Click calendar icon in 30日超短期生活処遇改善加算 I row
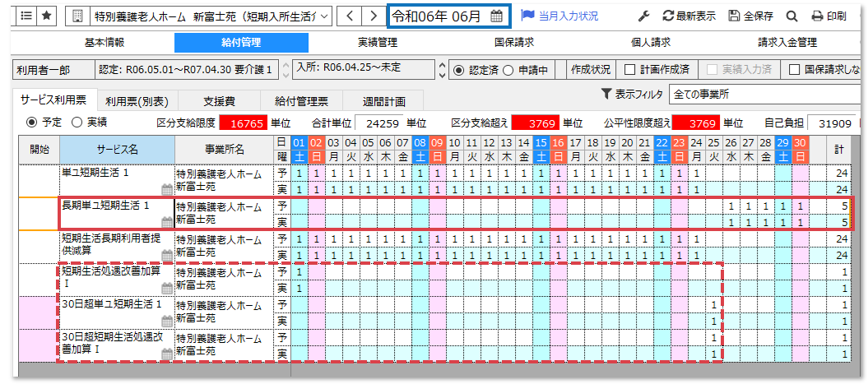This screenshot has height=384, width=868. pyautogui.click(x=167, y=354)
